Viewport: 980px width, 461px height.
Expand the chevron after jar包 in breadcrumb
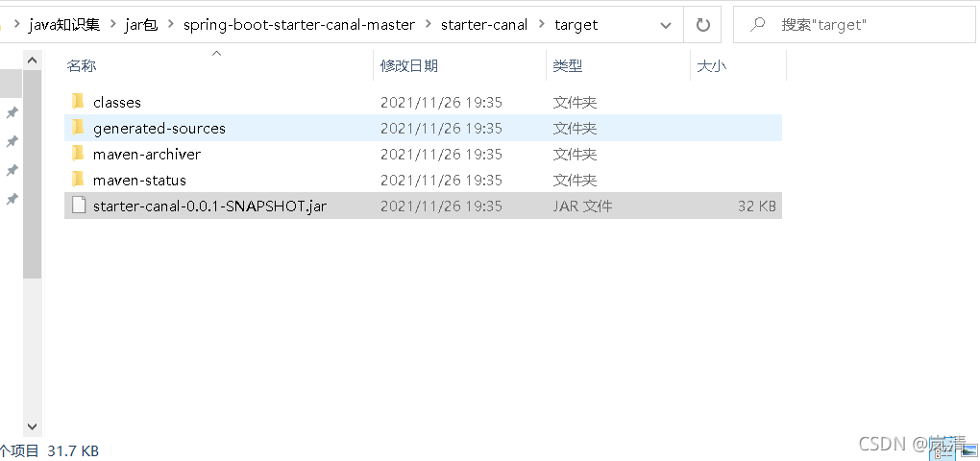(x=171, y=25)
